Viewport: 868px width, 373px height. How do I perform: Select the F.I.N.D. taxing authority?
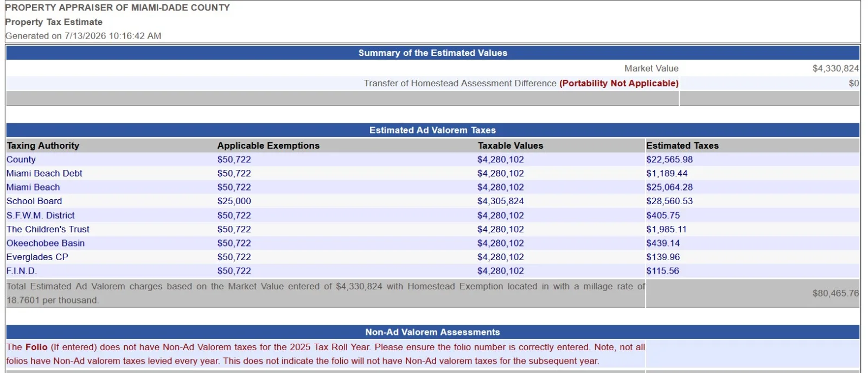point(22,271)
